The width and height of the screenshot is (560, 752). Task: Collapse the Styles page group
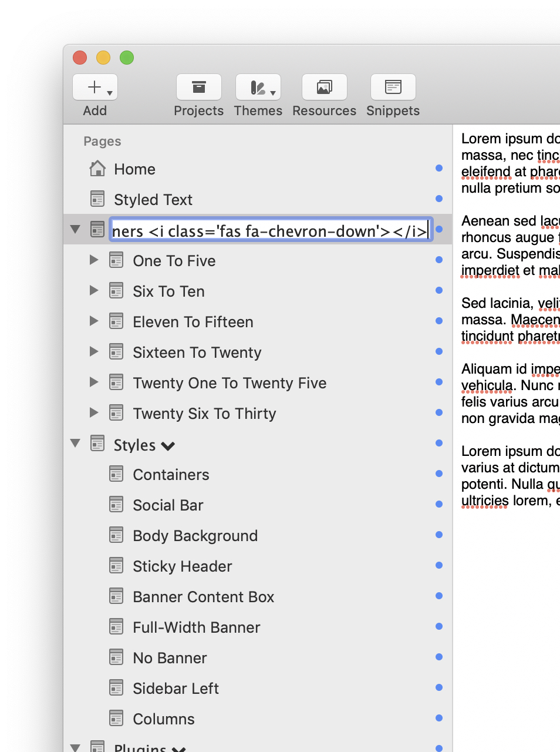tap(75, 443)
